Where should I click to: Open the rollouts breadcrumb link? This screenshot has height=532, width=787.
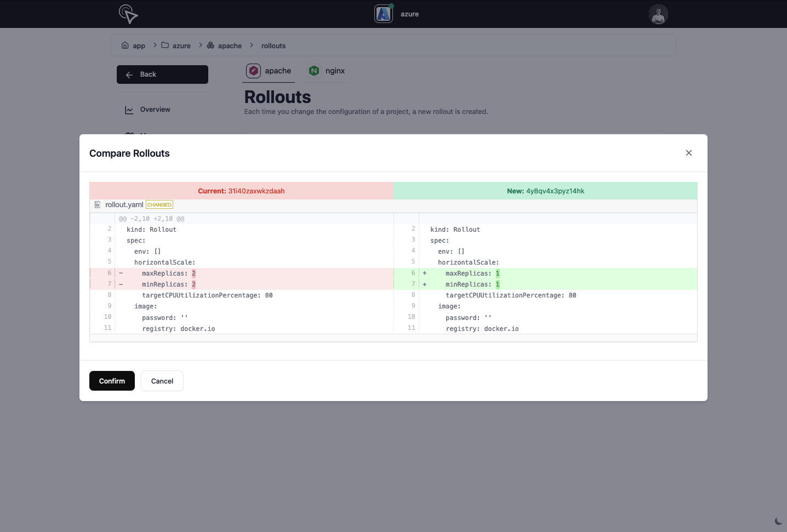(x=273, y=45)
